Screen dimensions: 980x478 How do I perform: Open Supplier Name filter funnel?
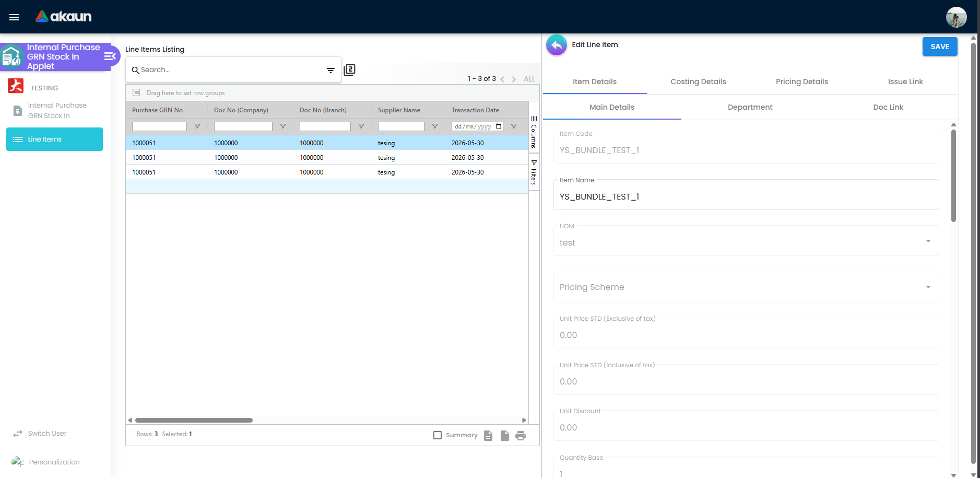point(435,126)
